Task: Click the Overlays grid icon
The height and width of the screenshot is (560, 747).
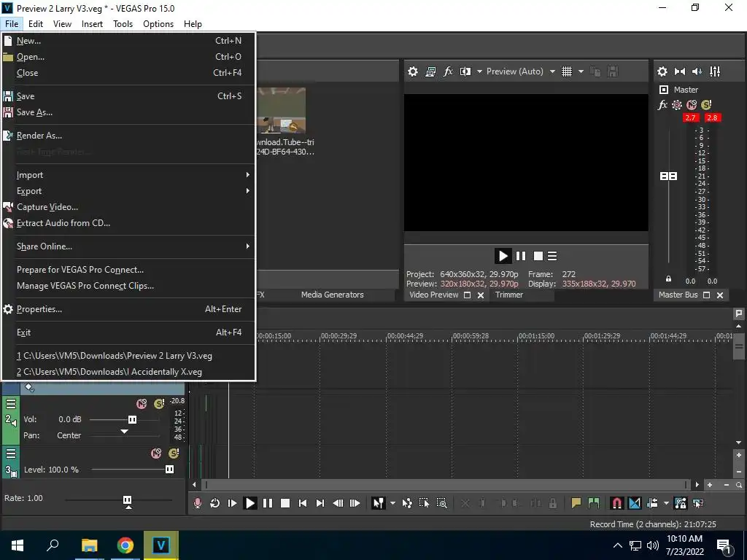Action: pos(566,71)
